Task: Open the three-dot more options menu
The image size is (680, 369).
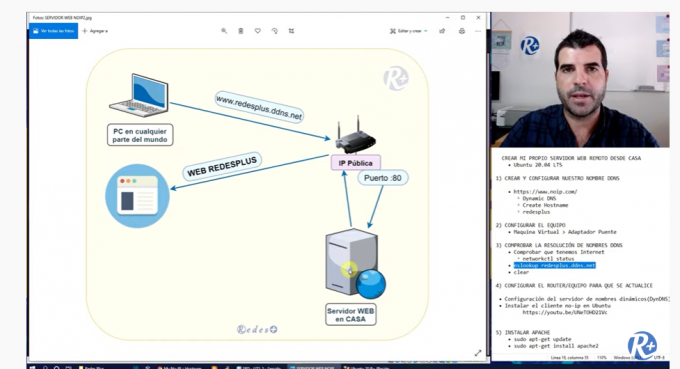Action: coord(477,31)
